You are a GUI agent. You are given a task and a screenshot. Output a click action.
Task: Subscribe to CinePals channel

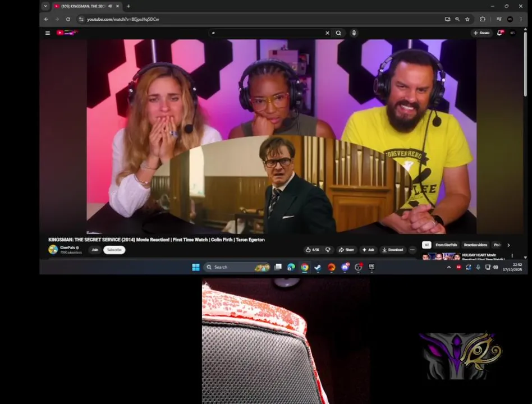click(x=114, y=250)
